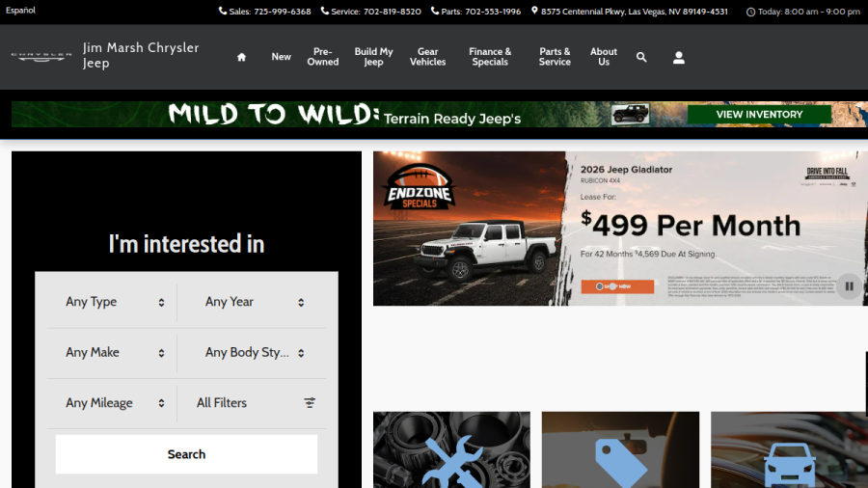Expand the Any Year dropdown
The width and height of the screenshot is (868, 488).
255,302
